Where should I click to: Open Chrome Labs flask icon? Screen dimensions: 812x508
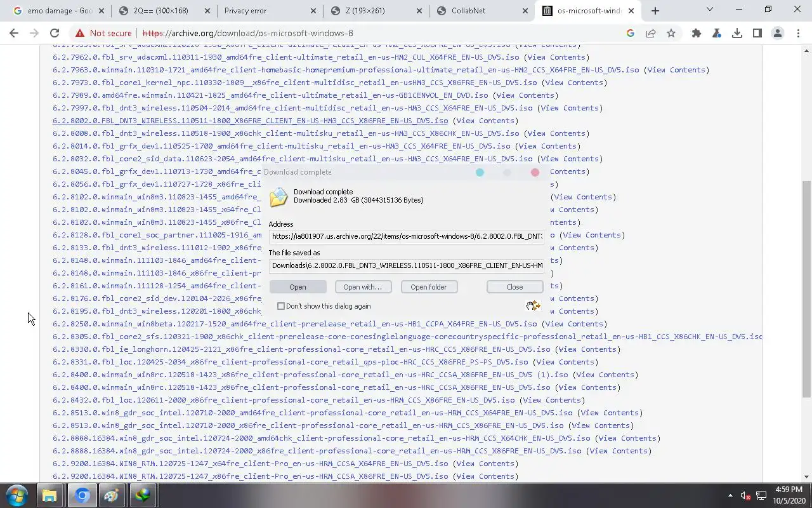tap(717, 33)
